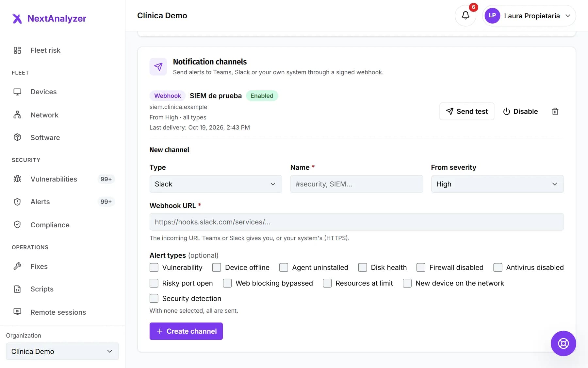This screenshot has height=368, width=588.
Task: Tick the Resources at limit checkbox
Action: click(x=327, y=283)
